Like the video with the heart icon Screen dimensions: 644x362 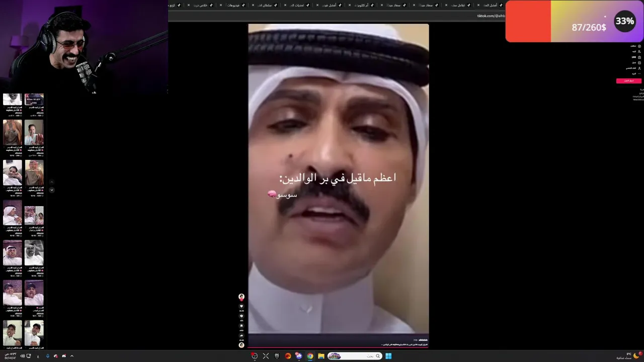pyautogui.click(x=242, y=306)
